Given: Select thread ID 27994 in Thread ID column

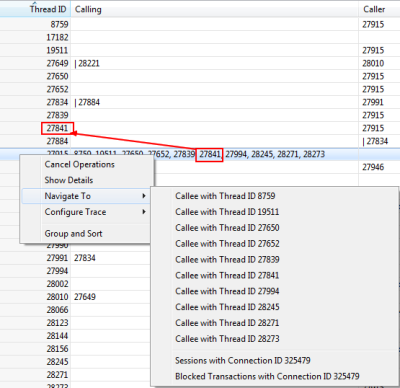Looking at the screenshot, I should (57, 271).
